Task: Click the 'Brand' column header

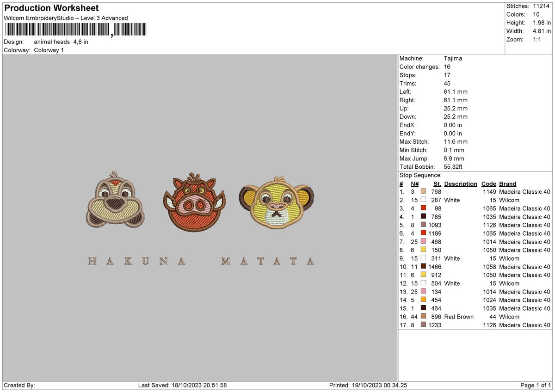Action: (508, 184)
